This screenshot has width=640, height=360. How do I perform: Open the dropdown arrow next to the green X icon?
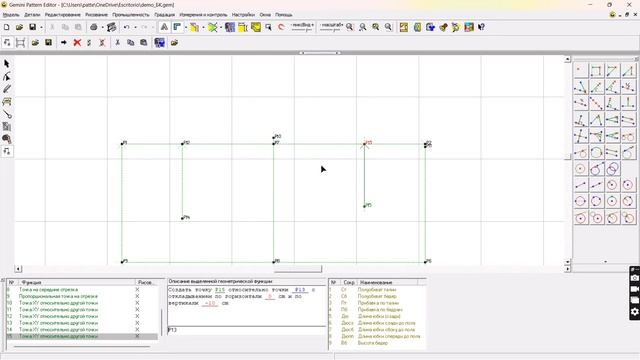pyautogui.click(x=221, y=28)
